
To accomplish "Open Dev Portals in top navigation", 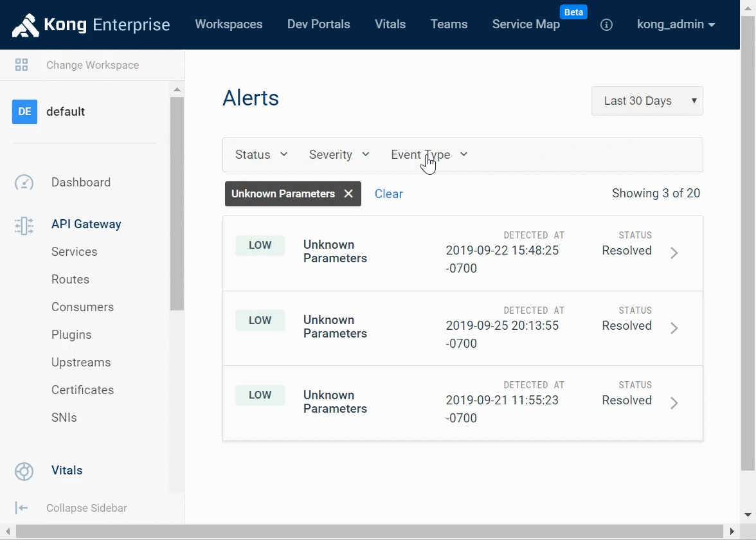I will point(319,24).
